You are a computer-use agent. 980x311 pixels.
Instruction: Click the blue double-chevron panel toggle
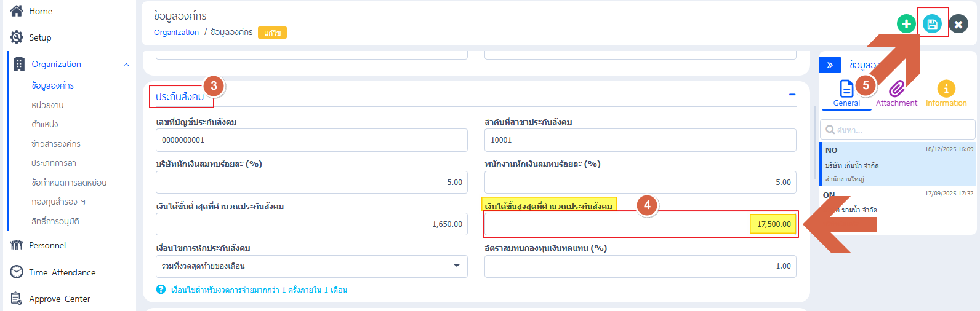pos(830,65)
